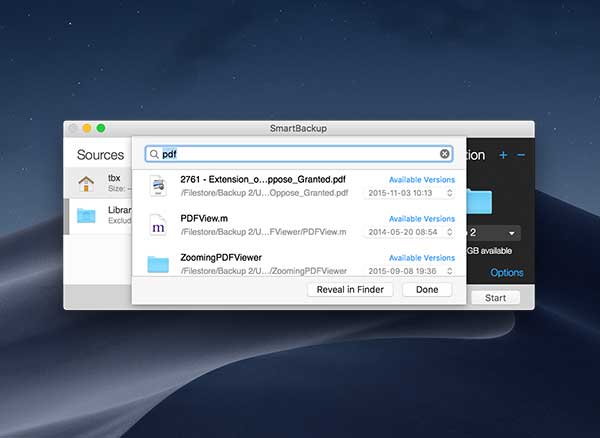
Task: Select the 2761 - Extension_o...ppose_Granted.pdf name
Action: 263,179
